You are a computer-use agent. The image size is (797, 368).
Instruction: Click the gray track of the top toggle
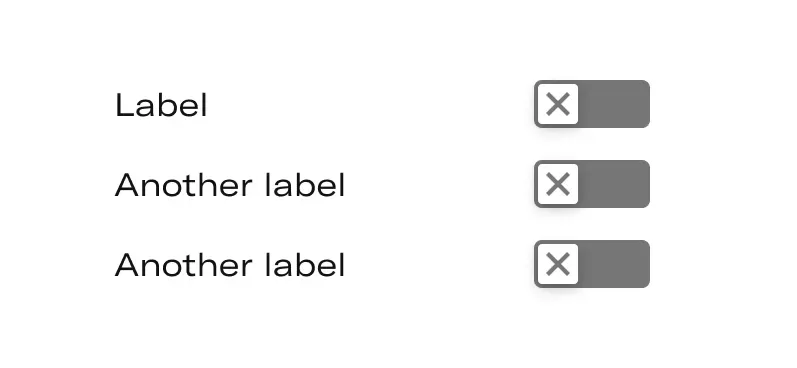click(614, 104)
